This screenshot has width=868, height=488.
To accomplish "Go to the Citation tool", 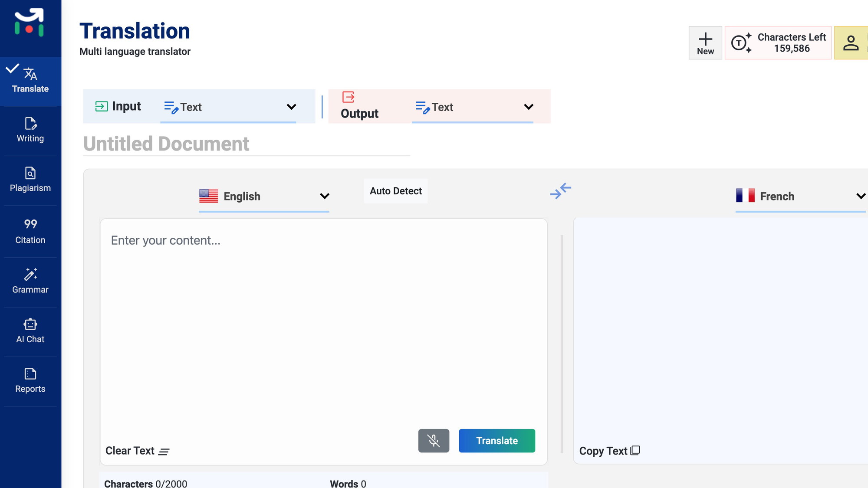I will point(30,231).
